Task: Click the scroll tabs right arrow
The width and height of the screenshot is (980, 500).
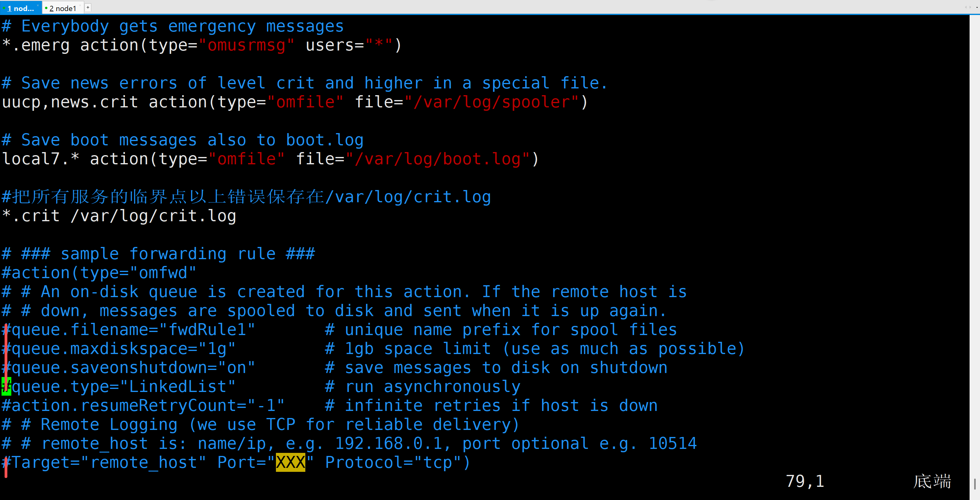Action: (971, 7)
